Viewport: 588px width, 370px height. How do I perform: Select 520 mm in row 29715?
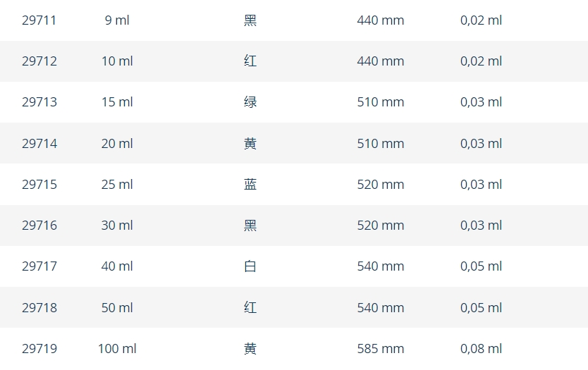pos(381,185)
